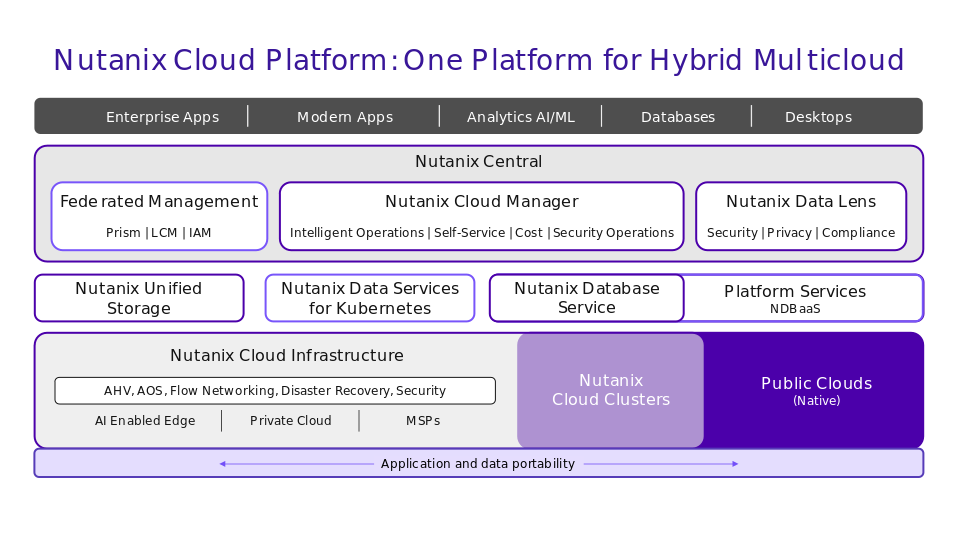Click the Federated Management heading
The width and height of the screenshot is (960, 540).
tap(159, 201)
